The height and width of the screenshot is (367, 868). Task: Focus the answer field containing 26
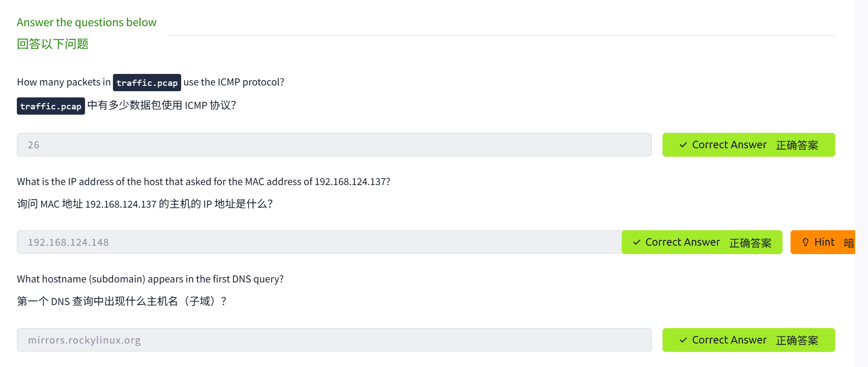[334, 145]
